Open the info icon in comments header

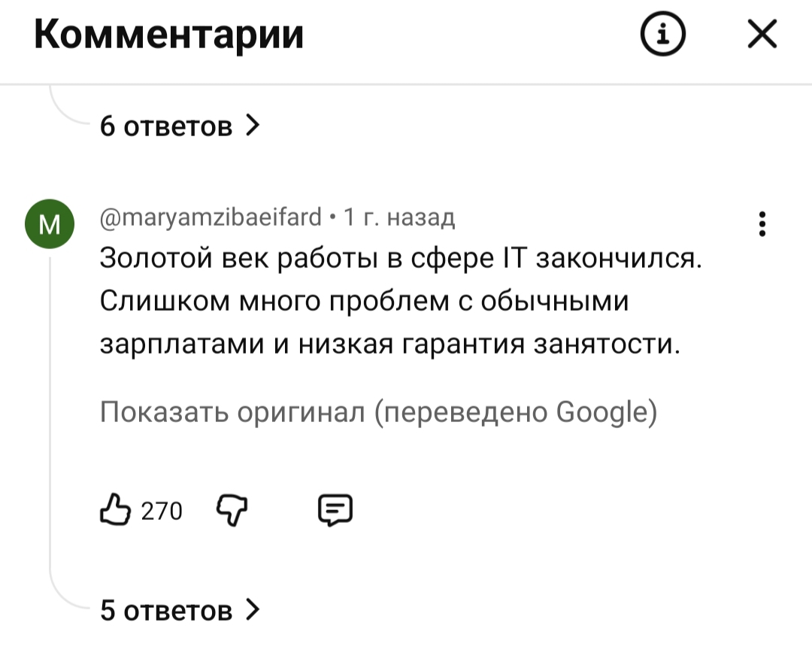(x=662, y=34)
